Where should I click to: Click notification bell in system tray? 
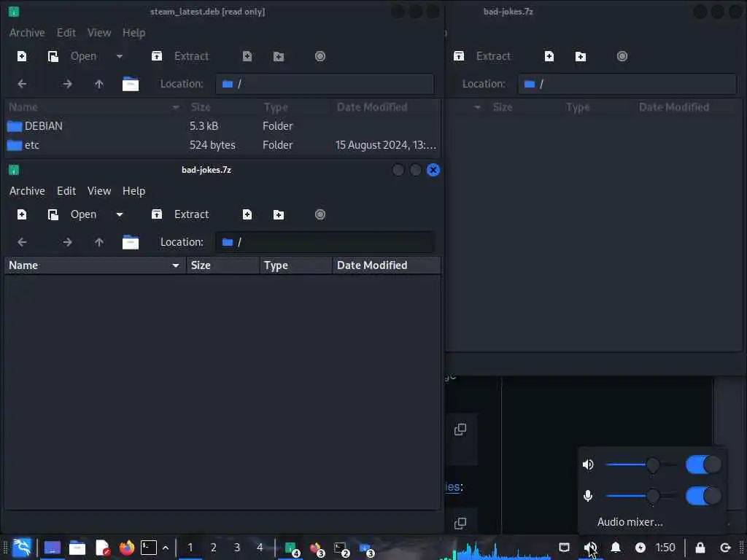click(616, 548)
